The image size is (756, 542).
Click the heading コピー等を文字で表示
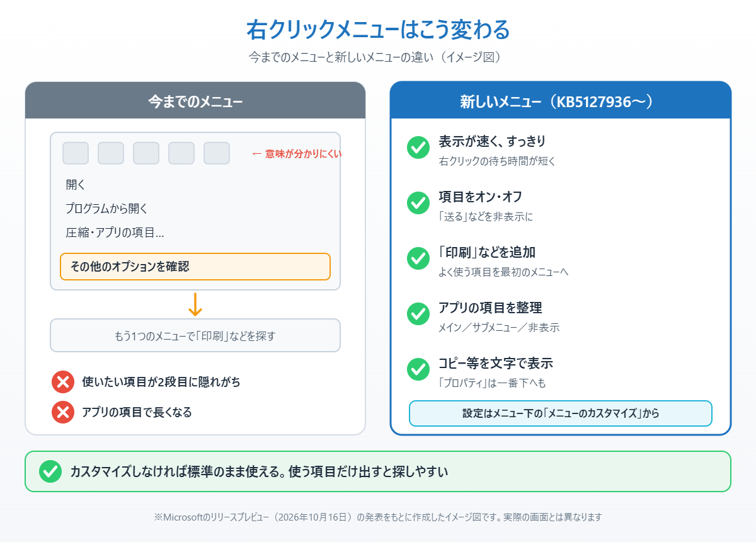coord(496,363)
